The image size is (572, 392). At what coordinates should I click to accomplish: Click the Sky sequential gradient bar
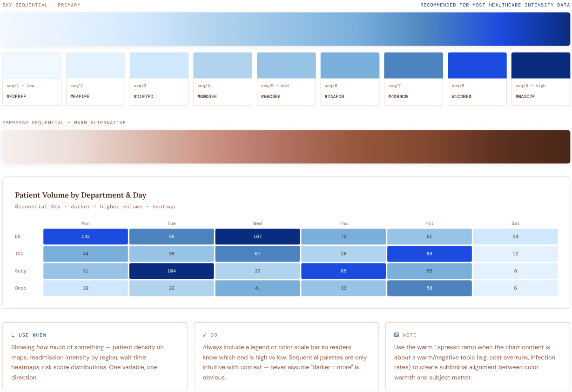click(x=286, y=29)
